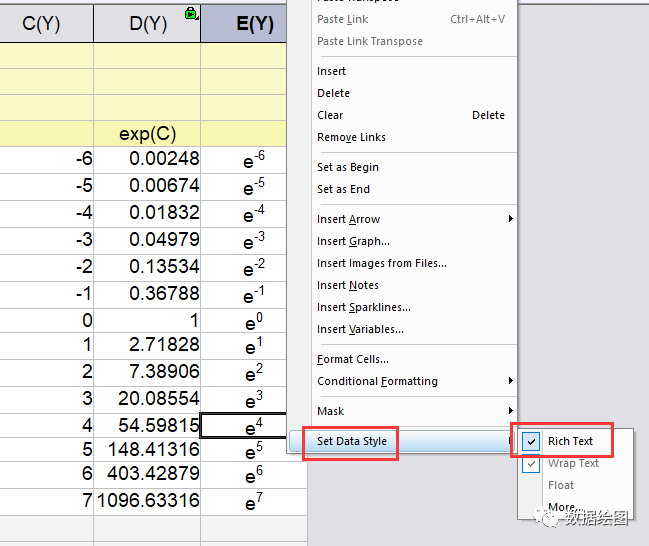649x546 pixels.
Task: Select the e⁵ cell in column E
Action: (x=244, y=450)
